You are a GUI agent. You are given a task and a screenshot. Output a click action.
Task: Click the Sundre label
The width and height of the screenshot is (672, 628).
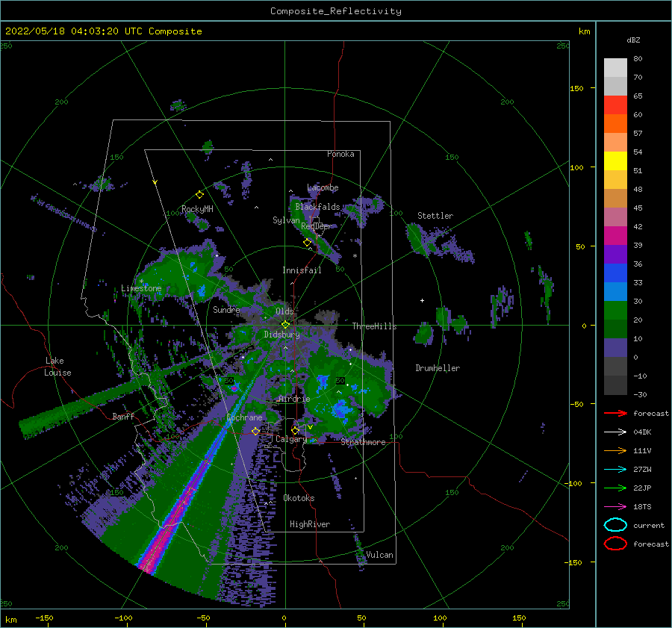226,309
